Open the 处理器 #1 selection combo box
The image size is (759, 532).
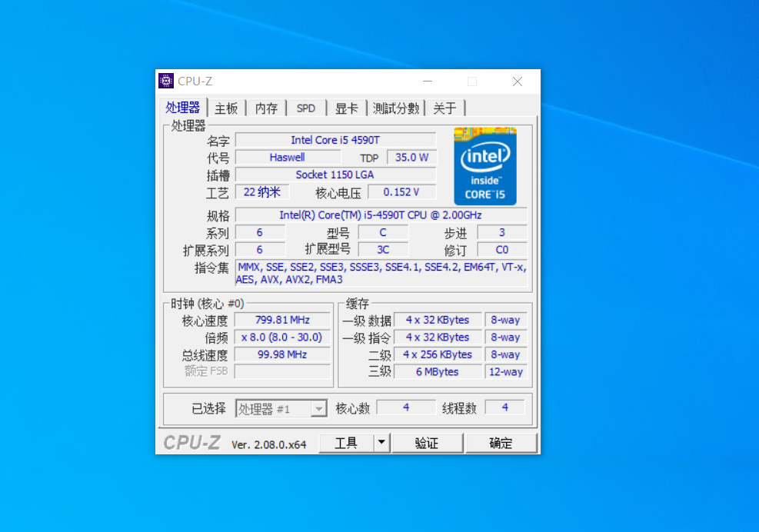pyautogui.click(x=281, y=409)
